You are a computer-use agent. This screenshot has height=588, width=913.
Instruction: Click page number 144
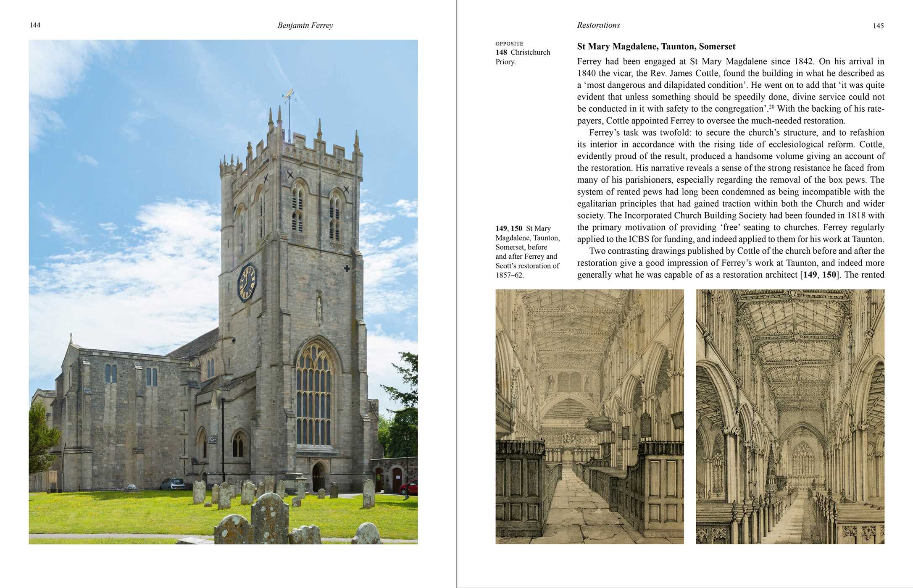(x=35, y=25)
